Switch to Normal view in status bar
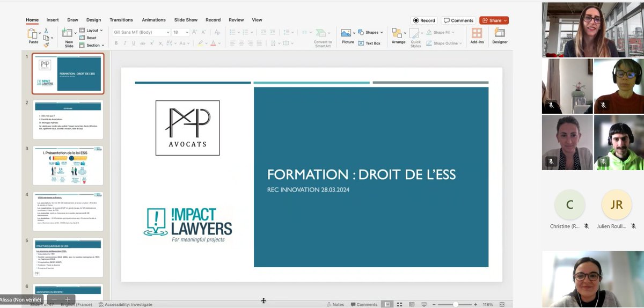This screenshot has height=308, width=644. (387, 304)
